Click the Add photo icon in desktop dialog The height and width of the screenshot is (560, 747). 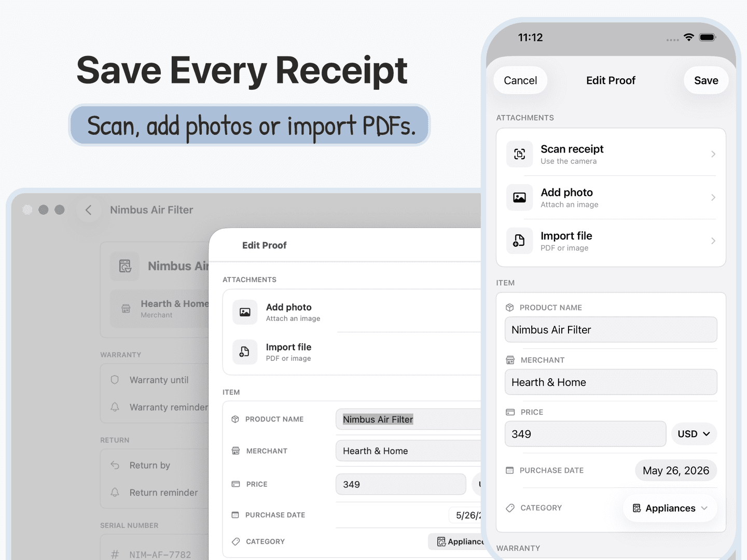click(x=245, y=312)
